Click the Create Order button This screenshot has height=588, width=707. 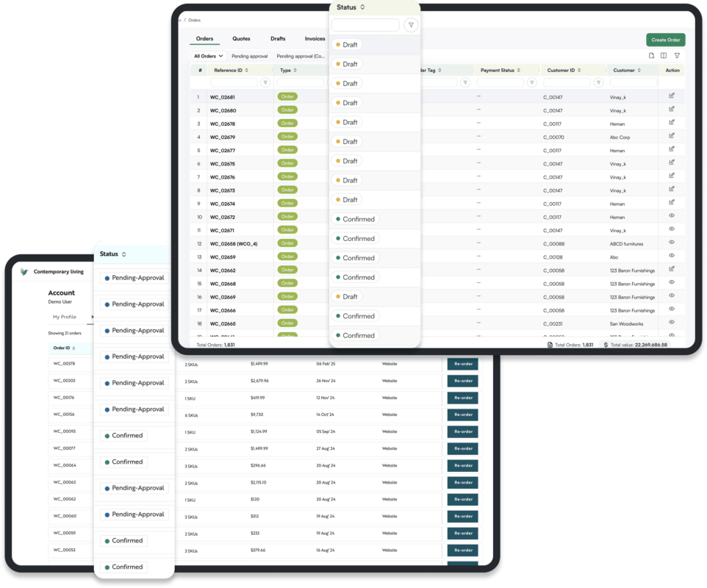pos(665,40)
